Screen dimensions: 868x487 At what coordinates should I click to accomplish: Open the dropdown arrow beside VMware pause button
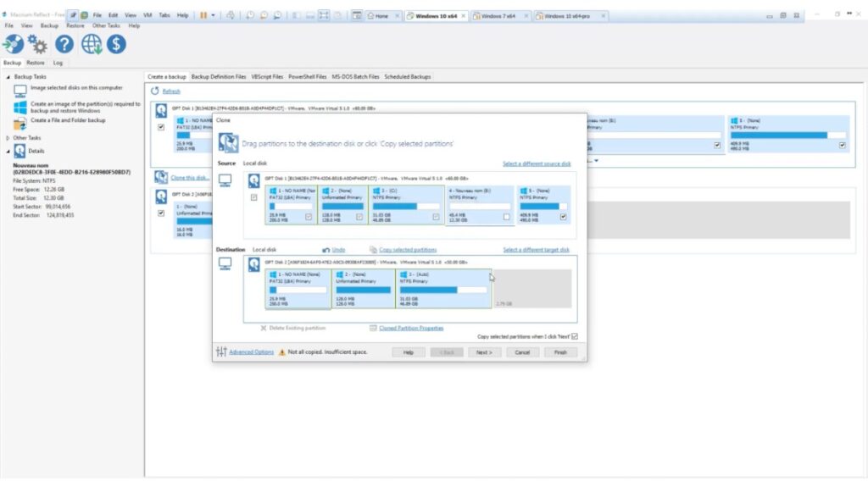tap(213, 15)
